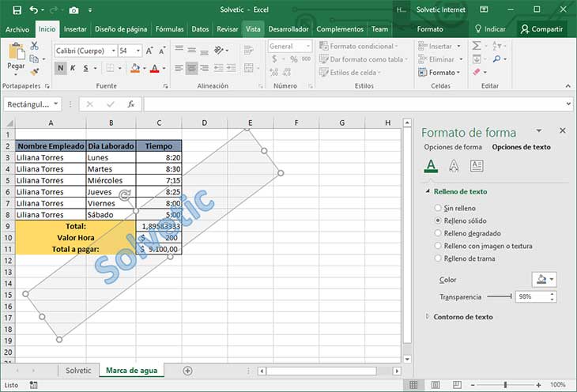This screenshot has width=577, height=392.
Task: Click the Name Box showing Rectángulo
Action: pyautogui.click(x=28, y=104)
